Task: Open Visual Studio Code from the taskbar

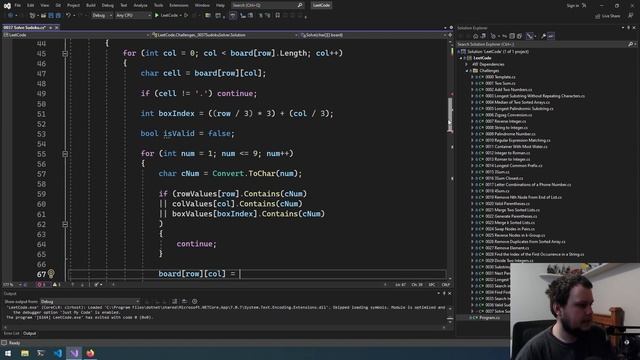Action: 58,353
